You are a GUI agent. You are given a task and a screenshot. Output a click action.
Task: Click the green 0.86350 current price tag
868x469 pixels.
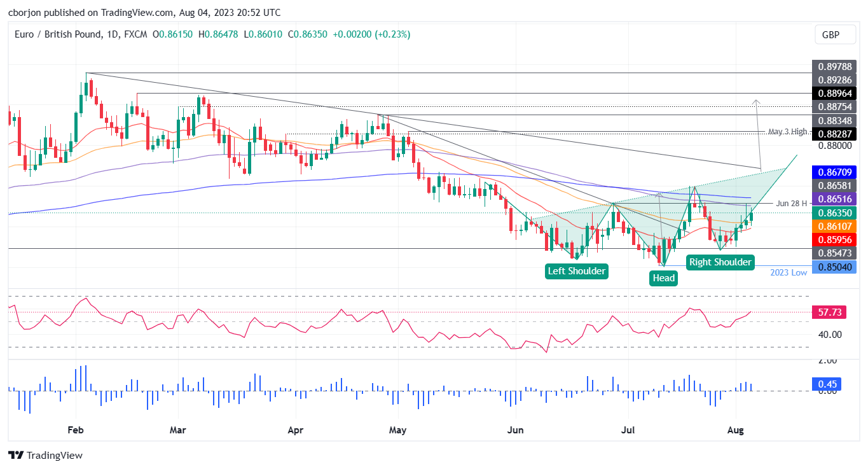[x=834, y=213]
